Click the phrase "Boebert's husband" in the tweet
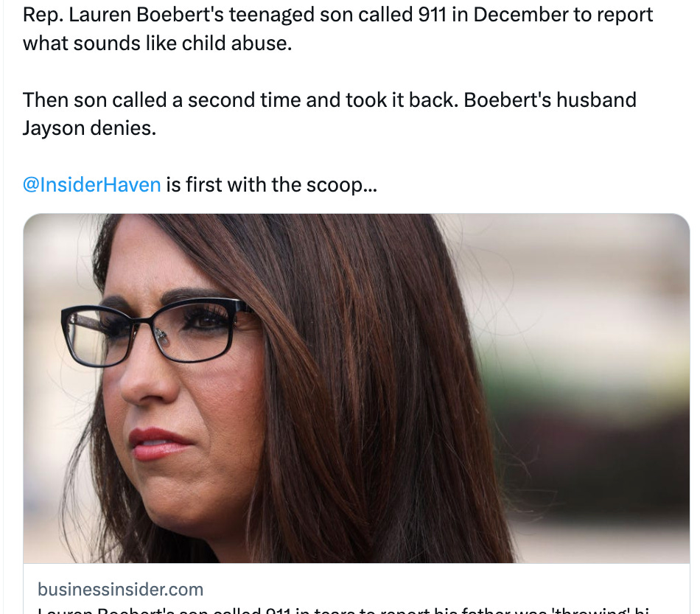 click(x=550, y=100)
